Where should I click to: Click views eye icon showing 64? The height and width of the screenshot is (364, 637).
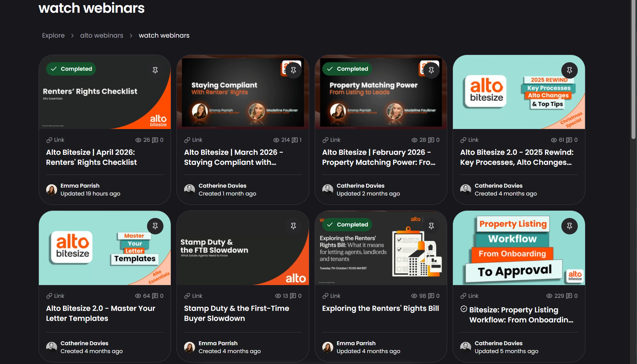click(138, 296)
